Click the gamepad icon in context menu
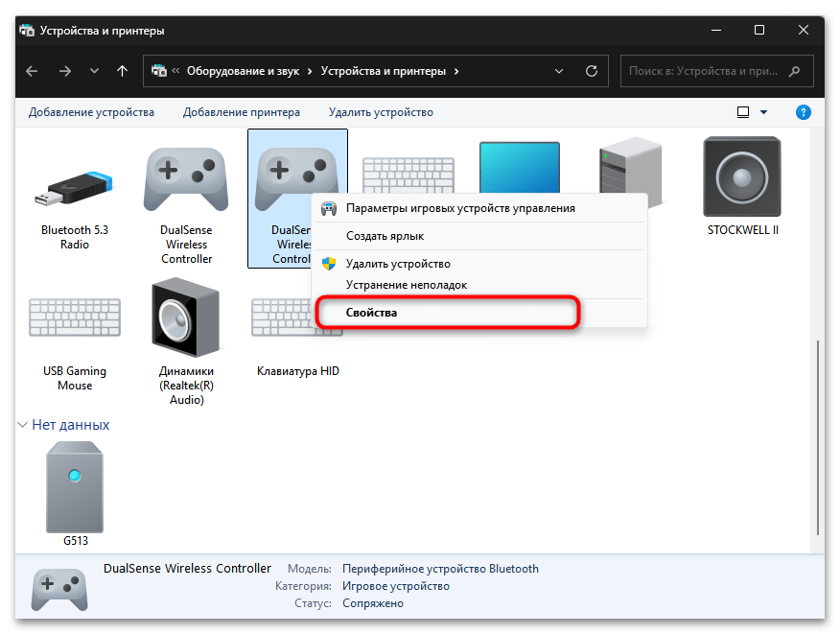 [328, 208]
